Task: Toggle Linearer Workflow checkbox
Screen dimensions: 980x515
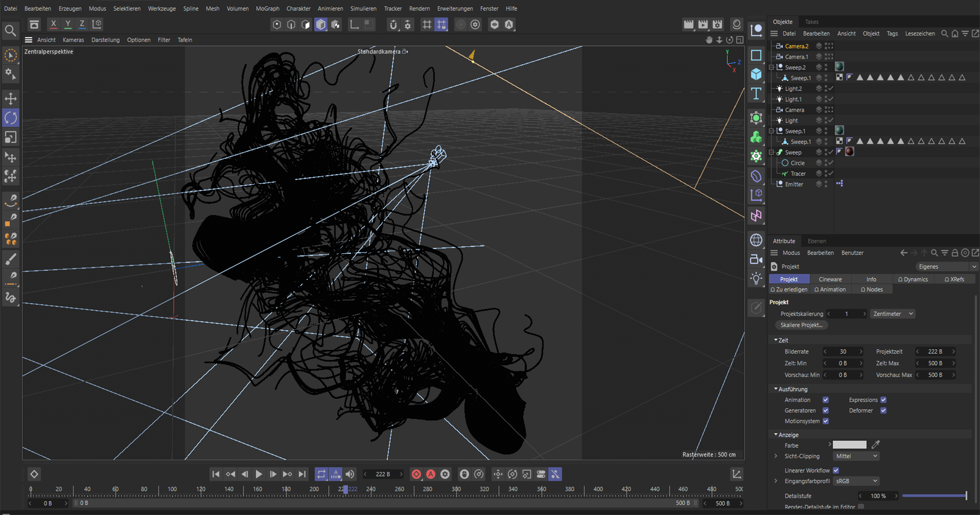Action: click(x=836, y=470)
